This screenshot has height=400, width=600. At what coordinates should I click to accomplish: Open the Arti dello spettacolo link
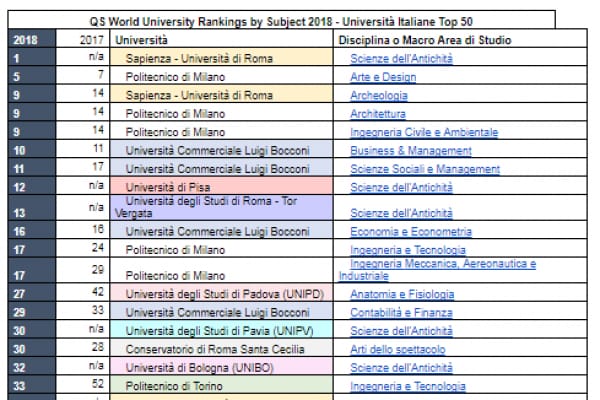[x=398, y=349]
